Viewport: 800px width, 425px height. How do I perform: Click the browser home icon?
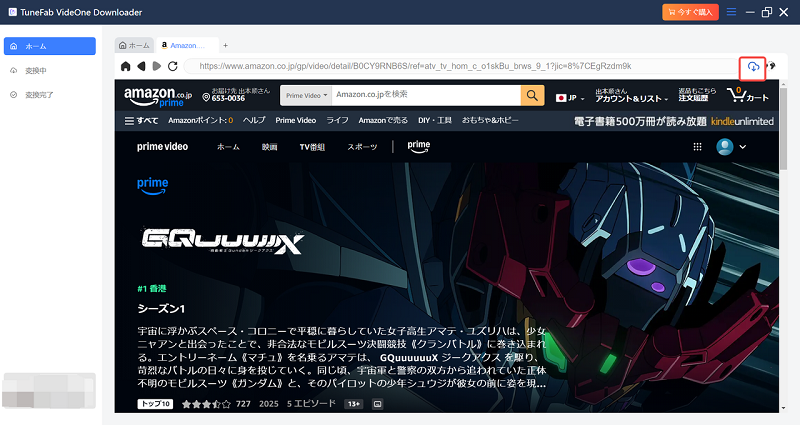126,66
